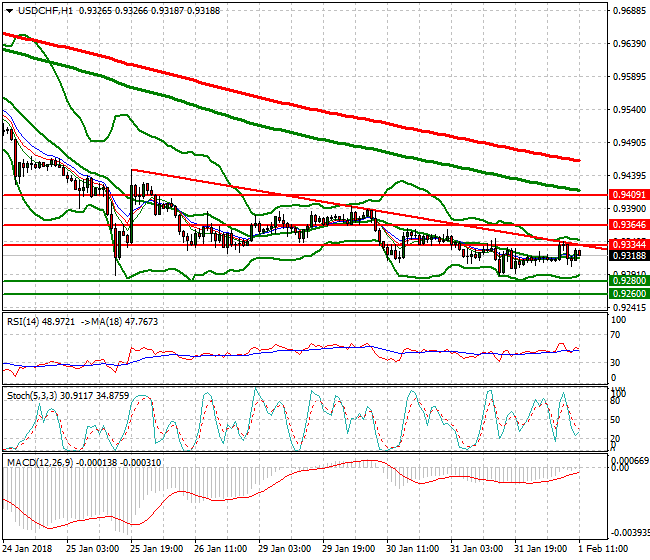Click the RSI scale value 70

616,335
